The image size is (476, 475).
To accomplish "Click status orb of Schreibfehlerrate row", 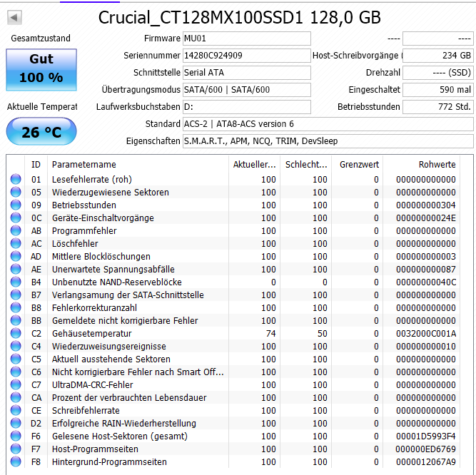I will pos(16,410).
